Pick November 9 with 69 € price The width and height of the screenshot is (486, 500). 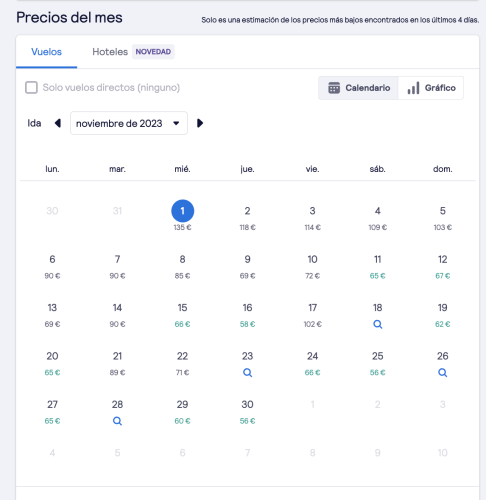click(247, 267)
